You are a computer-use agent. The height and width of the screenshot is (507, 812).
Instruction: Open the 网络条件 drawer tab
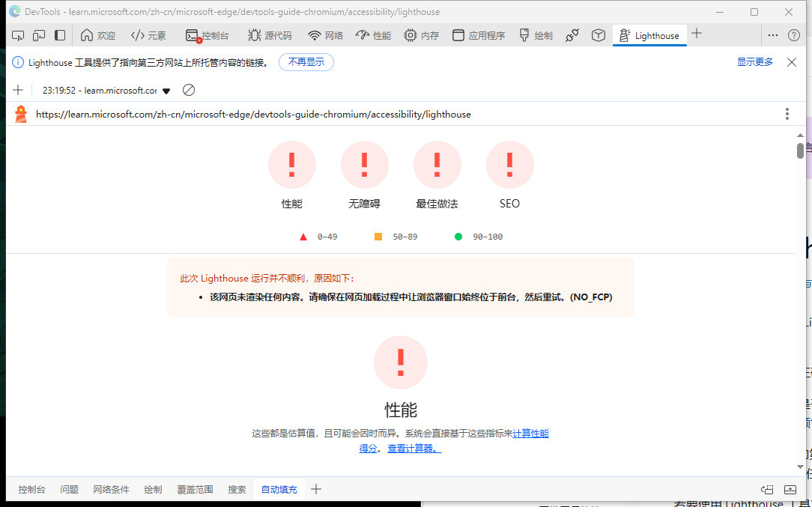112,489
